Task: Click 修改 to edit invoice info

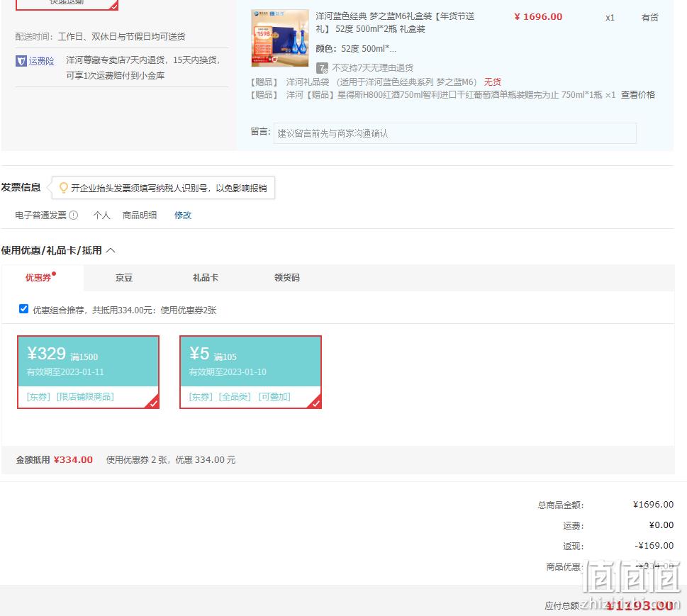Action: coord(183,215)
